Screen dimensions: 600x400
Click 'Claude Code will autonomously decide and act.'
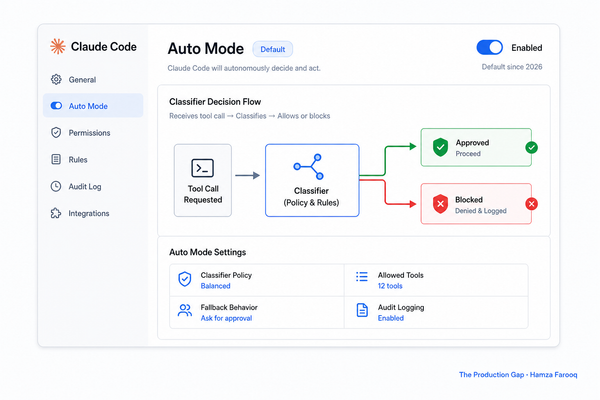point(244,68)
